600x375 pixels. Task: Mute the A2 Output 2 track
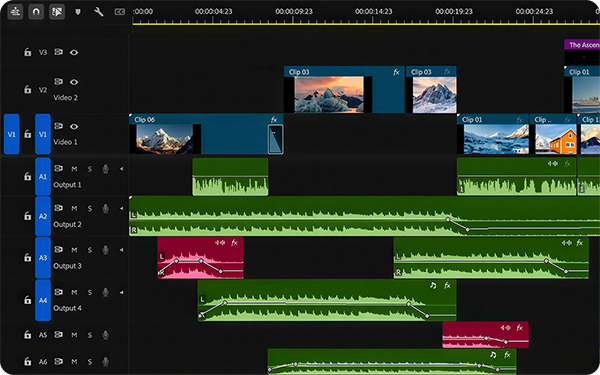(x=74, y=209)
